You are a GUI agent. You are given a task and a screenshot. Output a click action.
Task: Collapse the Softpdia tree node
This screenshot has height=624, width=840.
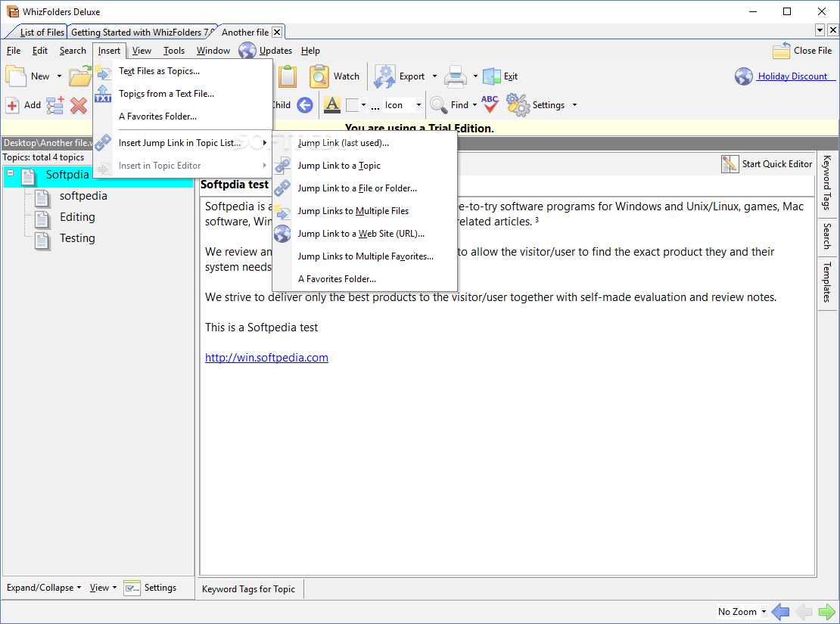click(10, 173)
